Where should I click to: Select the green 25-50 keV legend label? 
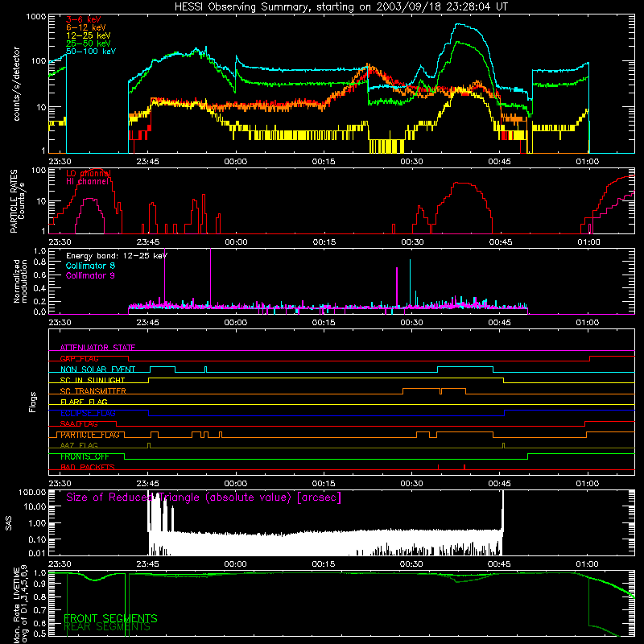coord(89,43)
